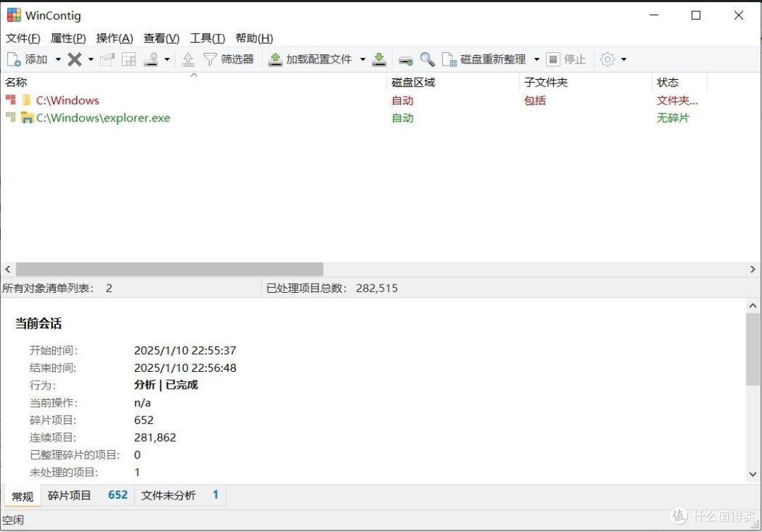Expand the dropdown arrow next to gear icon
The image size is (762, 532).
(624, 59)
